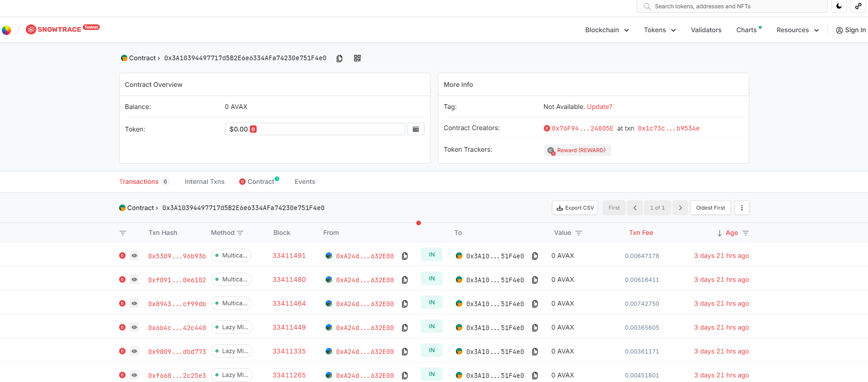The height and width of the screenshot is (382, 868).
Task: Toggle sort order with Oldest First button
Action: 710,208
